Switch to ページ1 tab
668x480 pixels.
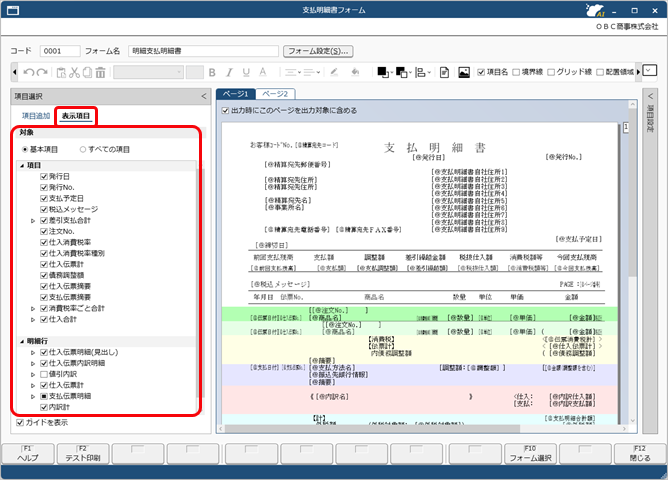coord(236,94)
